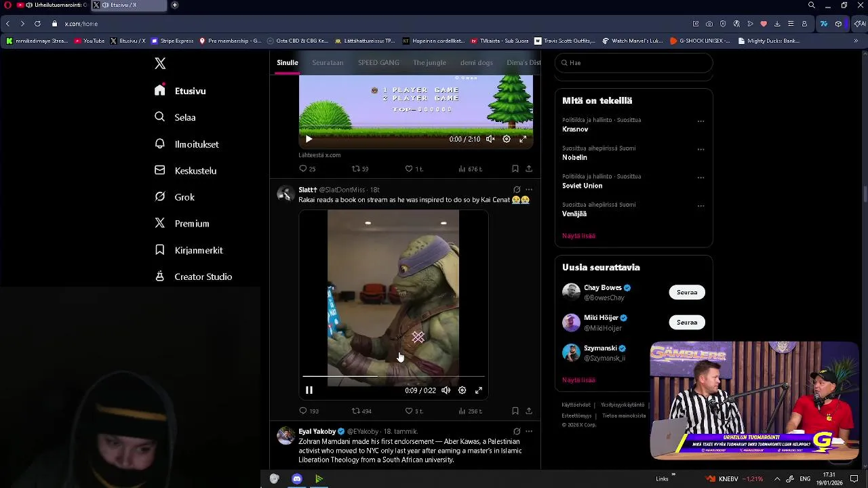
Task: Open settings gear on Mario video
Action: click(507, 139)
